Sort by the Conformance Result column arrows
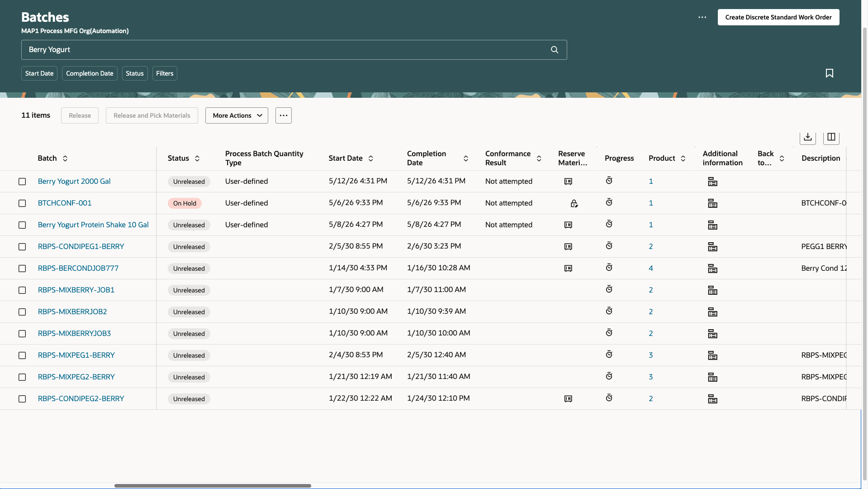The width and height of the screenshot is (868, 489). tap(539, 158)
